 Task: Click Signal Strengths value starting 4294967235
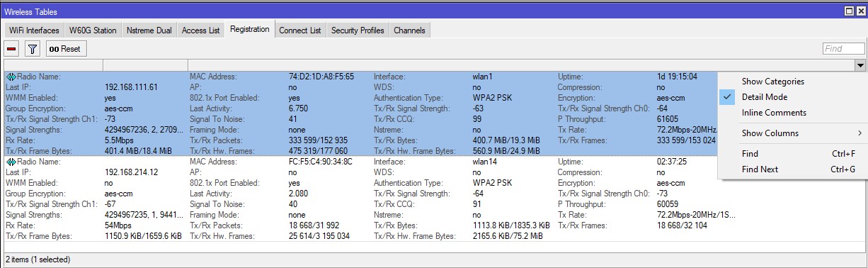(144, 215)
